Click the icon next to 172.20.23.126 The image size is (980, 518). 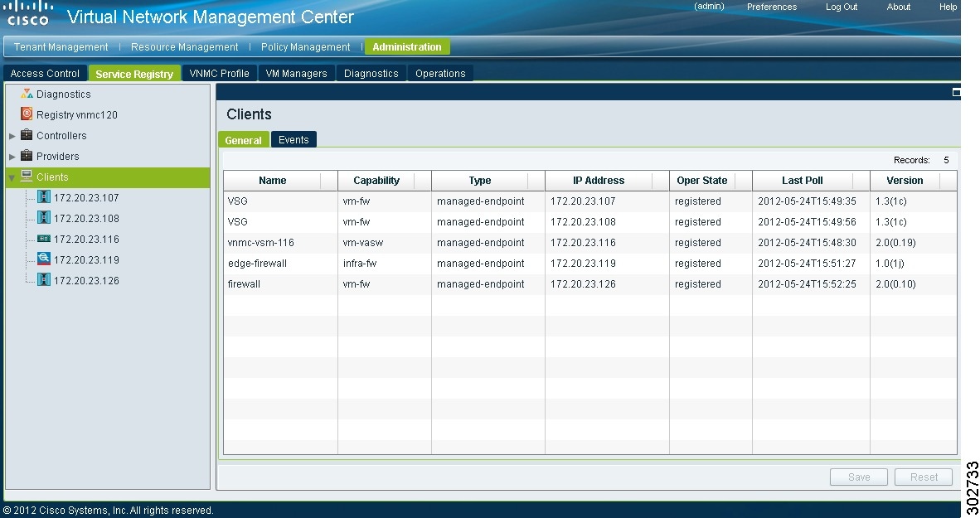pos(44,280)
